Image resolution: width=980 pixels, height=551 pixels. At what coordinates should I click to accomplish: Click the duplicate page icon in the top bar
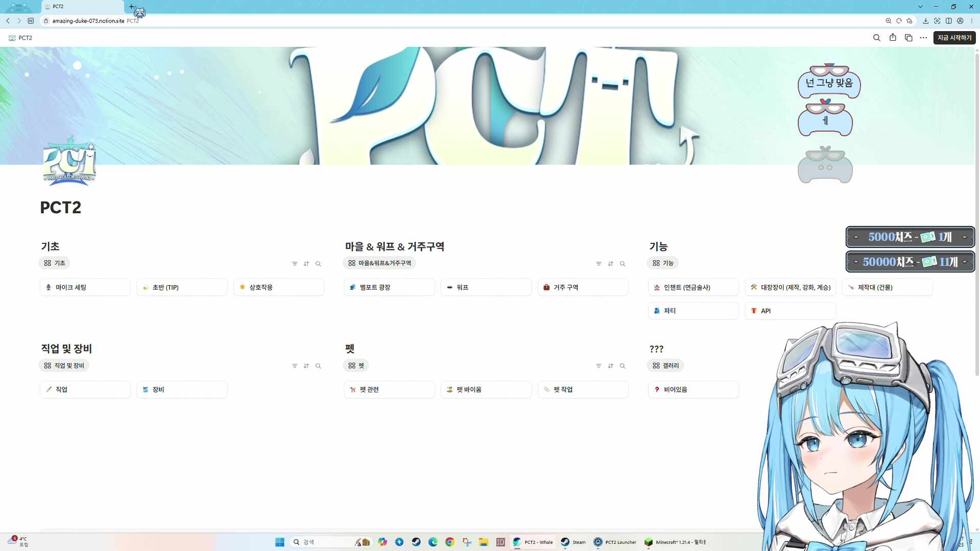(909, 38)
